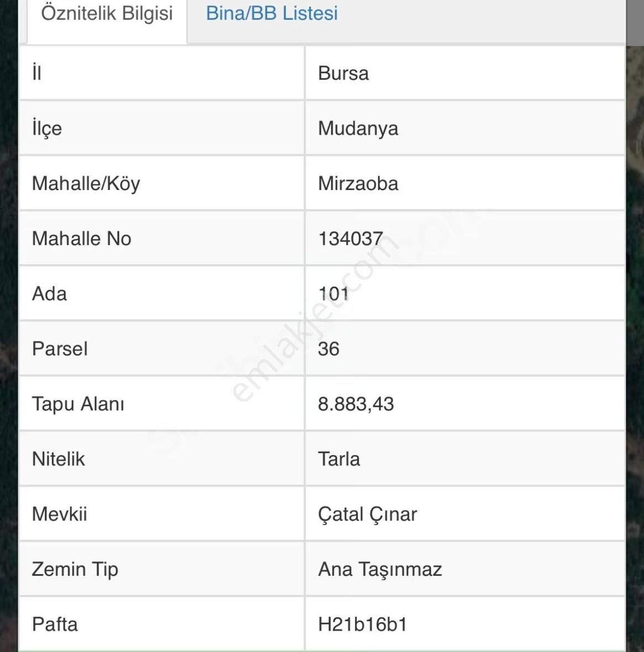Select the Ana Taşınmaz value

click(x=380, y=569)
